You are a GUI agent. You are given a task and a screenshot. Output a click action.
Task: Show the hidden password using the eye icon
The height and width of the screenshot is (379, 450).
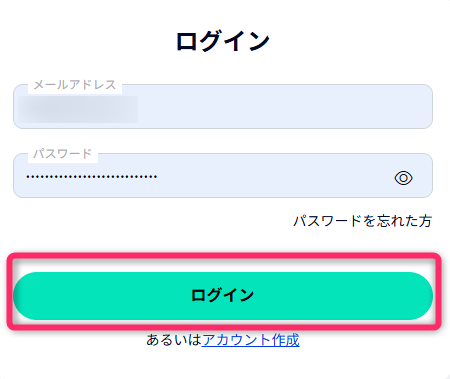pyautogui.click(x=403, y=178)
